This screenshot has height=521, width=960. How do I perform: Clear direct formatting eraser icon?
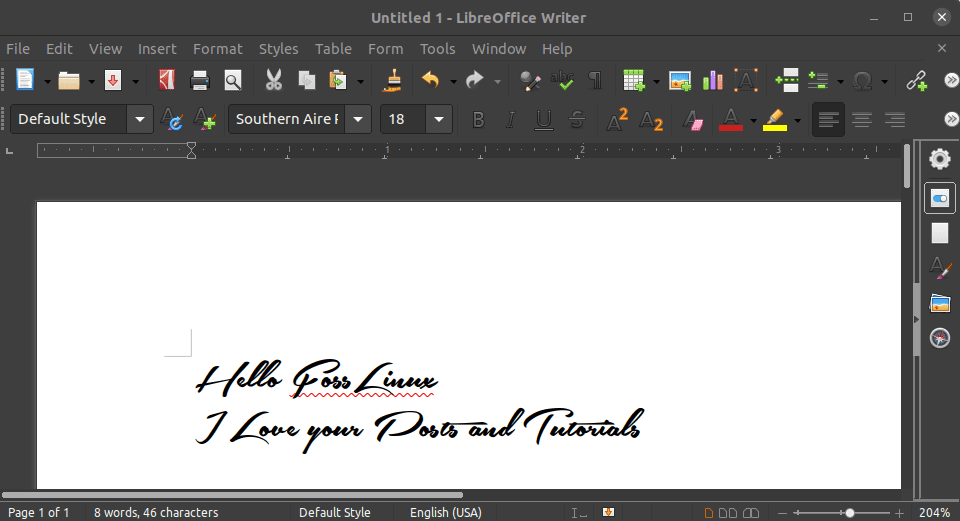[x=692, y=119]
